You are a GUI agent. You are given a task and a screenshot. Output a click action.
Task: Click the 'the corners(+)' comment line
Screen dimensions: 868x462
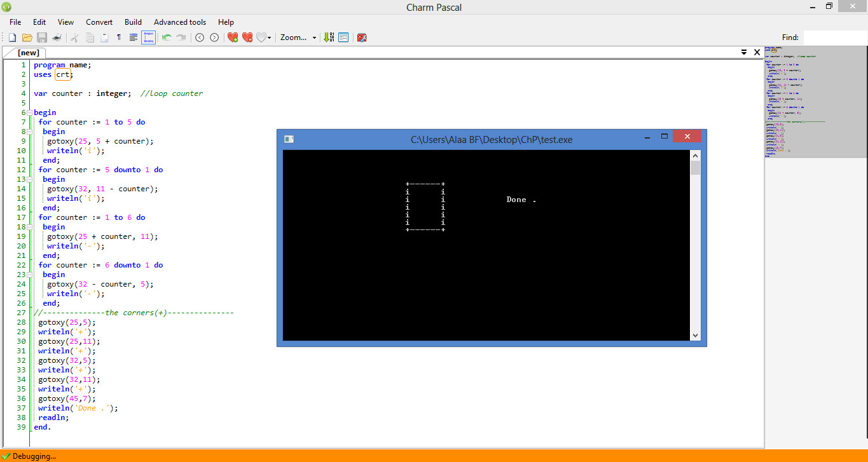(134, 313)
